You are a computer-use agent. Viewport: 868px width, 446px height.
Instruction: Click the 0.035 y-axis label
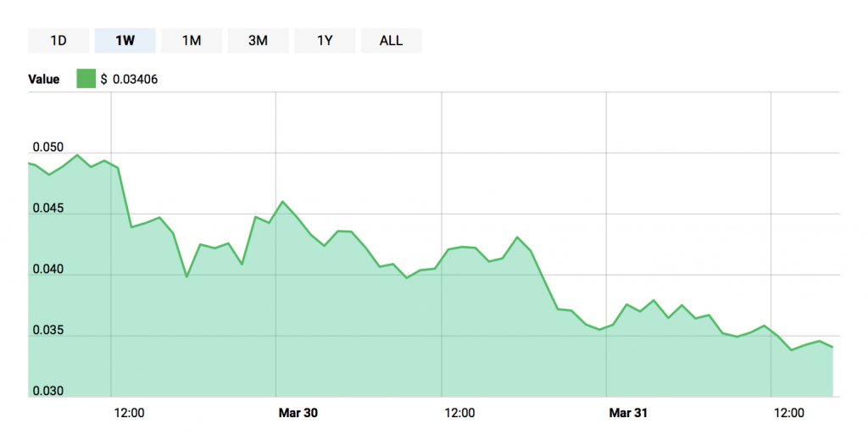(x=47, y=331)
